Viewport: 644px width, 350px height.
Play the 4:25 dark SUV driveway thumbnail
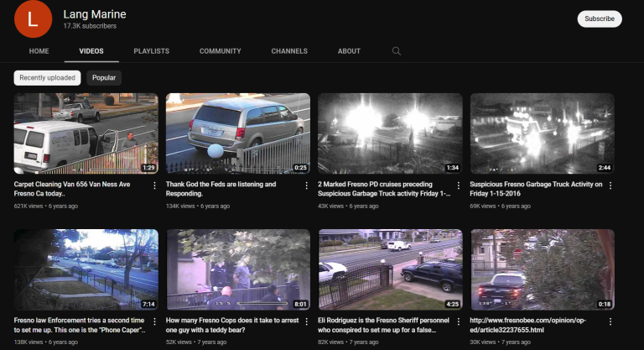click(390, 269)
